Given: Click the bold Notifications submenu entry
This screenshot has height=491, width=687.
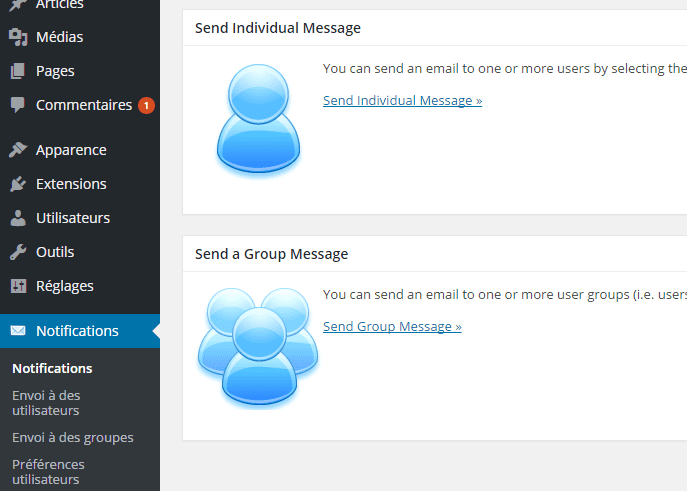Looking at the screenshot, I should tap(52, 368).
